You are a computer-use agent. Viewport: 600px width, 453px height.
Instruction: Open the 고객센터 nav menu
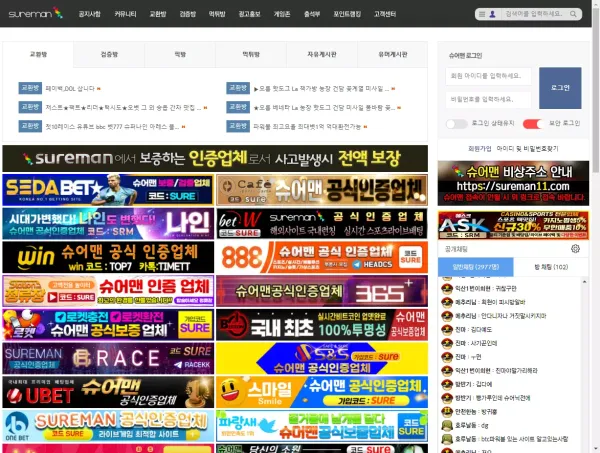[385, 14]
